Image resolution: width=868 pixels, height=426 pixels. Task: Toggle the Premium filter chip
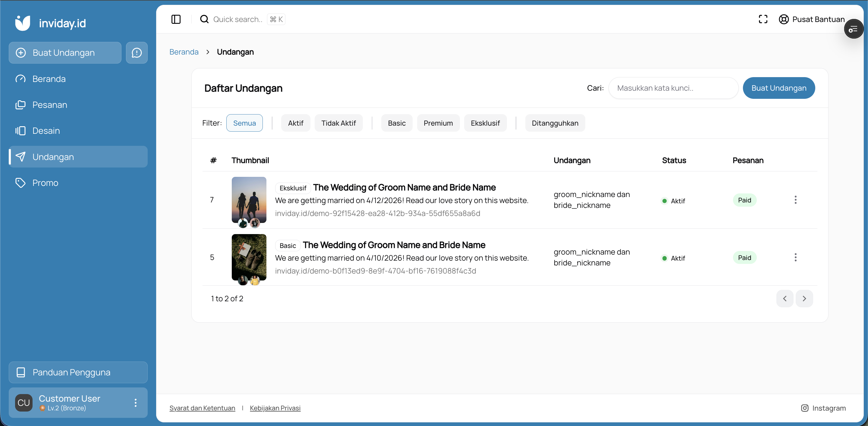pos(438,123)
